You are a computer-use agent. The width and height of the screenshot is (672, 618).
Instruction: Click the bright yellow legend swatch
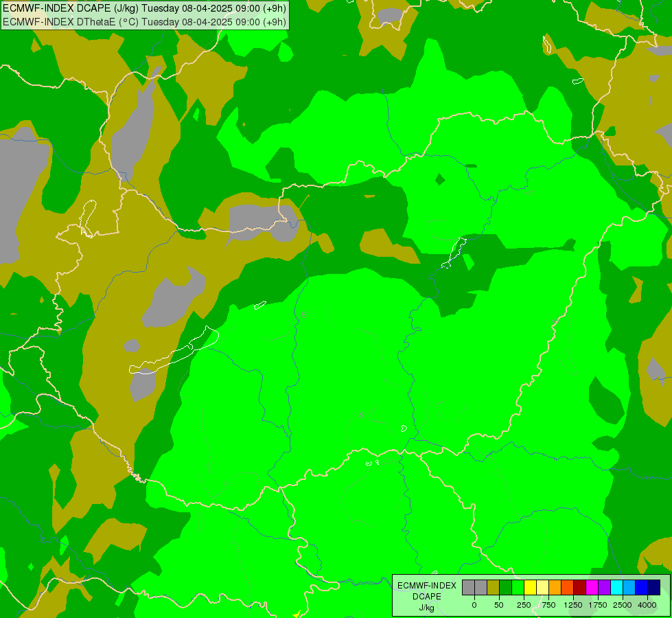coord(531,588)
